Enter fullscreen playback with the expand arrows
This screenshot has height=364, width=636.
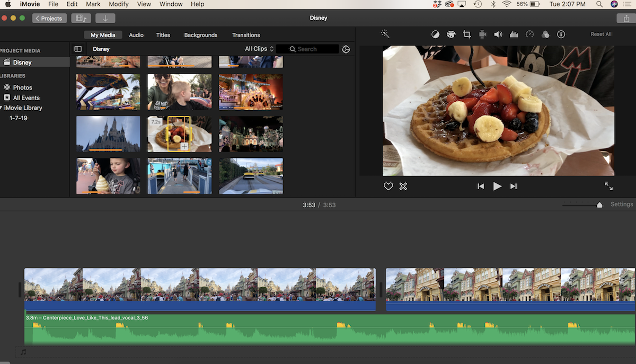click(x=608, y=187)
